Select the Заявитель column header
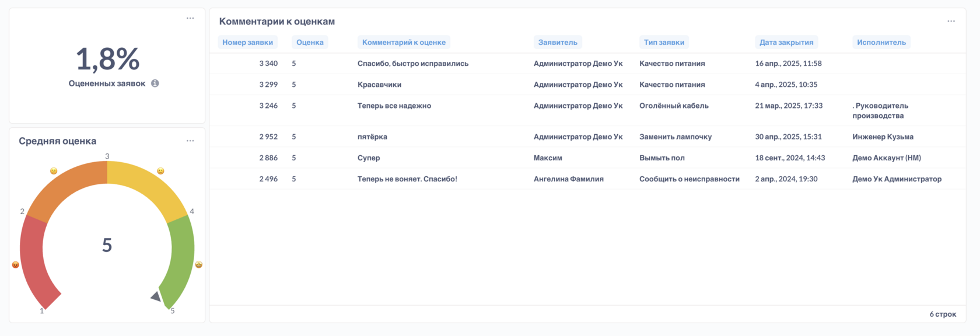 pos(558,42)
